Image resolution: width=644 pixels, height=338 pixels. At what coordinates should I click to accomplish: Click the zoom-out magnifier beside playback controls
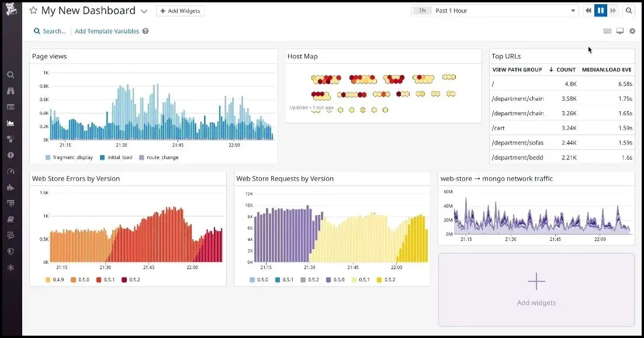tap(628, 11)
